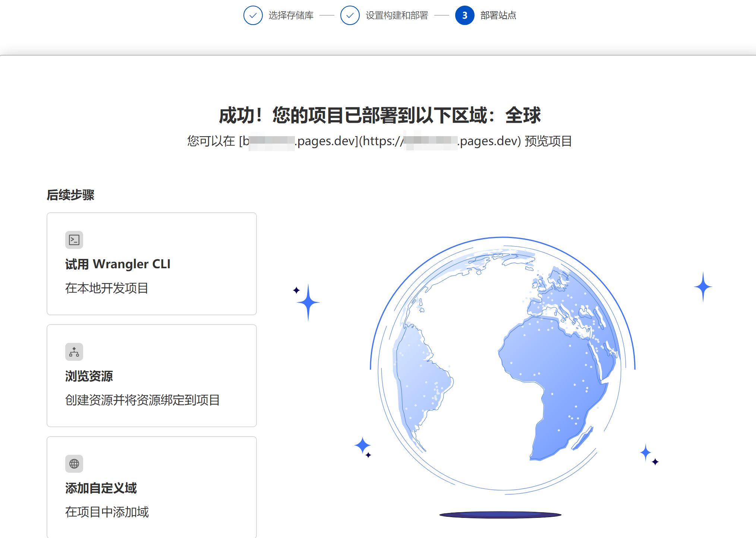Click the globe icon for 添加自定义域
The width and height of the screenshot is (756, 538).
(x=74, y=464)
